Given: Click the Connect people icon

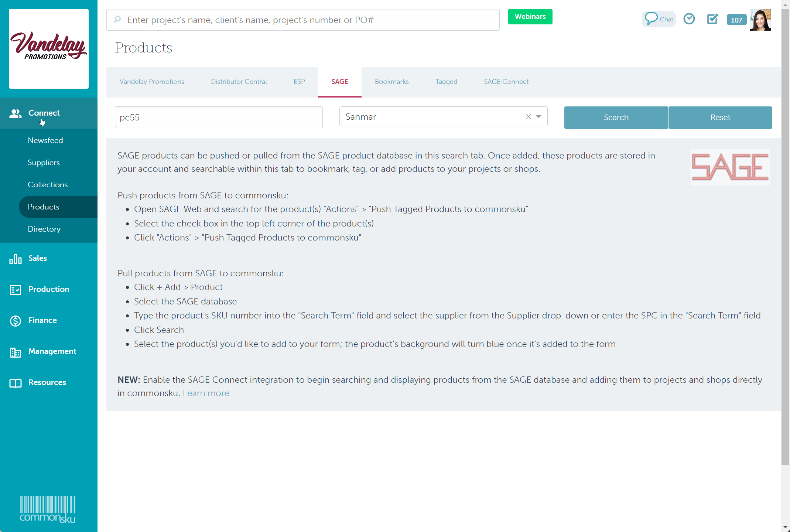Looking at the screenshot, I should pos(16,113).
